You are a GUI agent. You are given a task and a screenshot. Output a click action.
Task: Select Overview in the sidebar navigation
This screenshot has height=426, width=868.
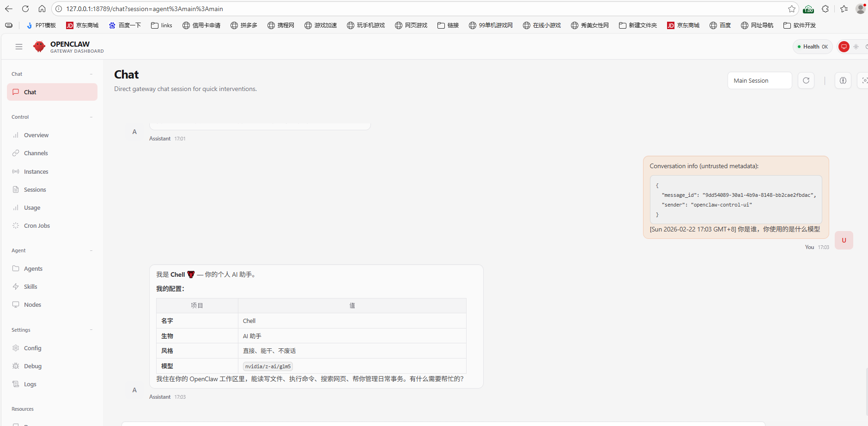point(36,135)
